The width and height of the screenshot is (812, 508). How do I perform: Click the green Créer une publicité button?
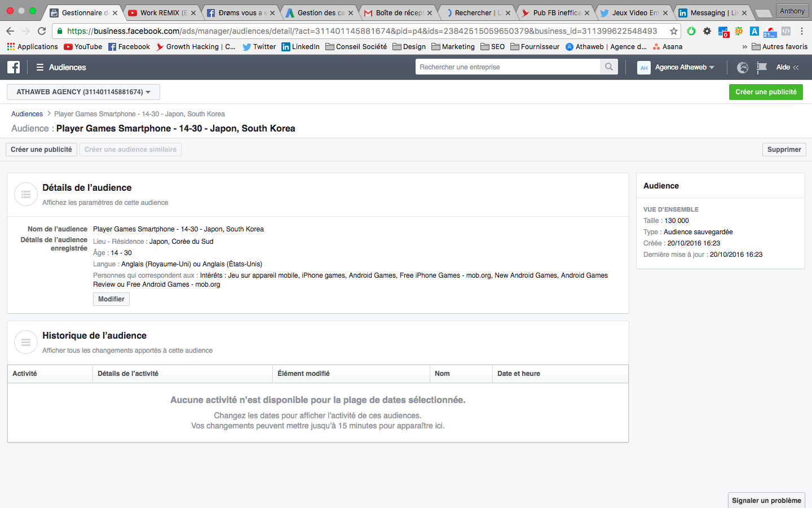[x=765, y=92]
